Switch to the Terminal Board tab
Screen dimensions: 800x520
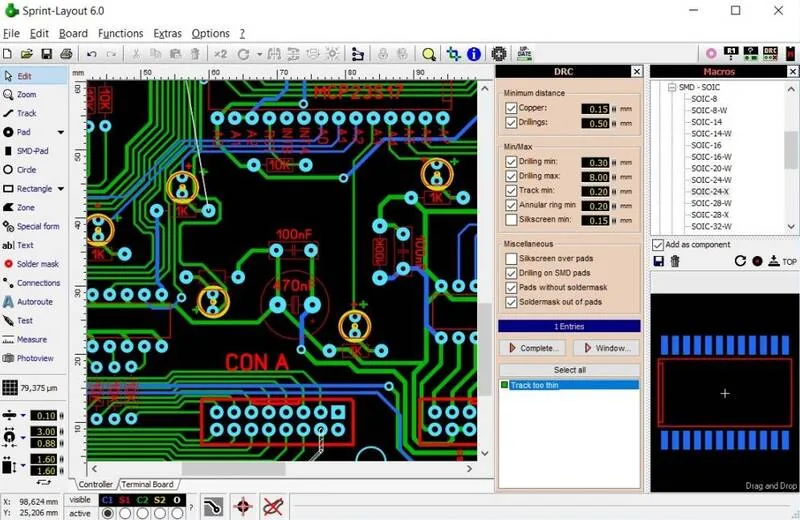click(x=147, y=484)
